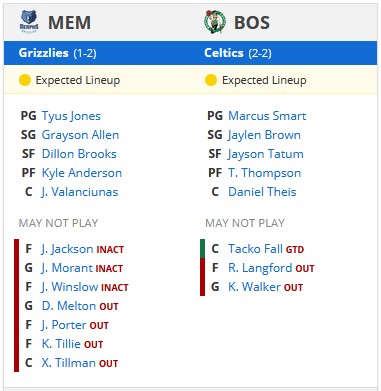The width and height of the screenshot is (381, 391).
Task: View Dillon Brooks player profile
Action: [x=79, y=154]
